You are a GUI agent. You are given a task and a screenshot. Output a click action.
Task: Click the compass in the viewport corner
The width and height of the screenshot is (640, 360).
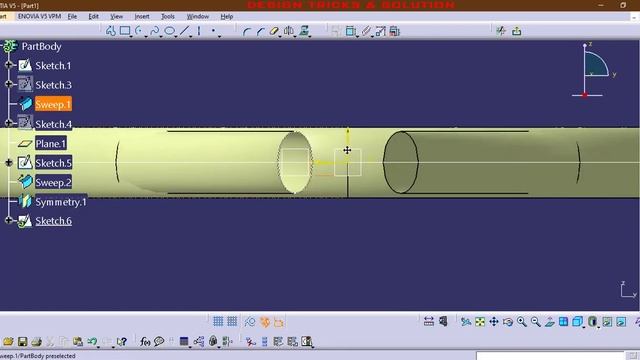tap(593, 70)
